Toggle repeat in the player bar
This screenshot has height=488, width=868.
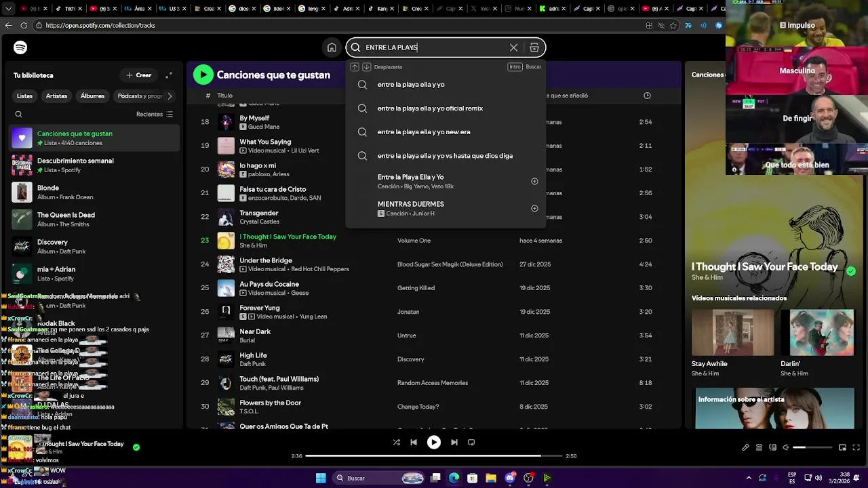[x=471, y=443]
